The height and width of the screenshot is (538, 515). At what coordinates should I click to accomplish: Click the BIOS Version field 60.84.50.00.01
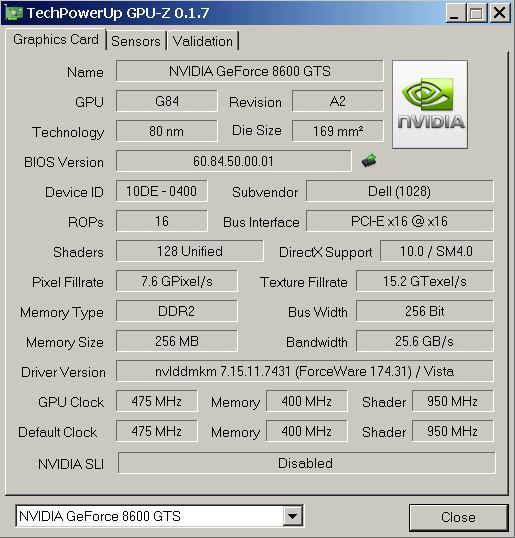[234, 161]
